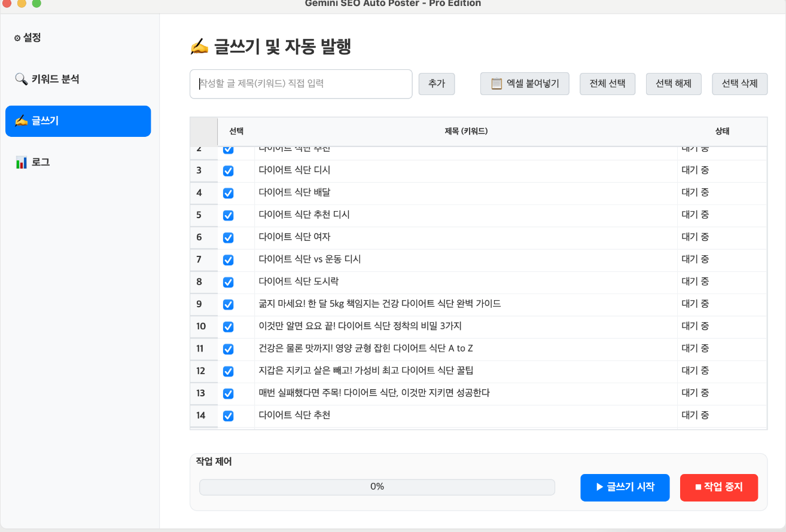The height and width of the screenshot is (532, 786).
Task: Click the 제목 (키워드) column header
Action: (x=462, y=132)
